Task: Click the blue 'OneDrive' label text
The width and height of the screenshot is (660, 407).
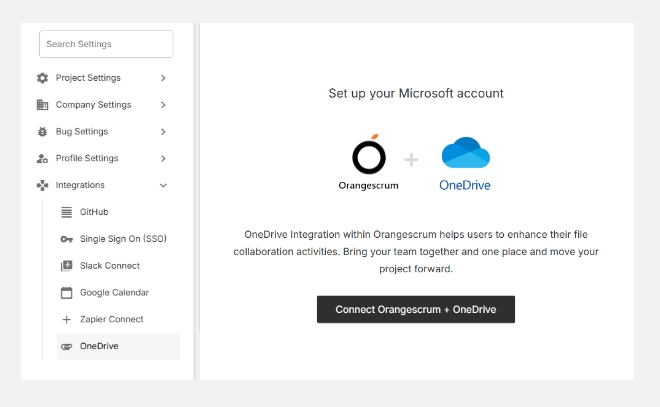Action: coord(465,185)
